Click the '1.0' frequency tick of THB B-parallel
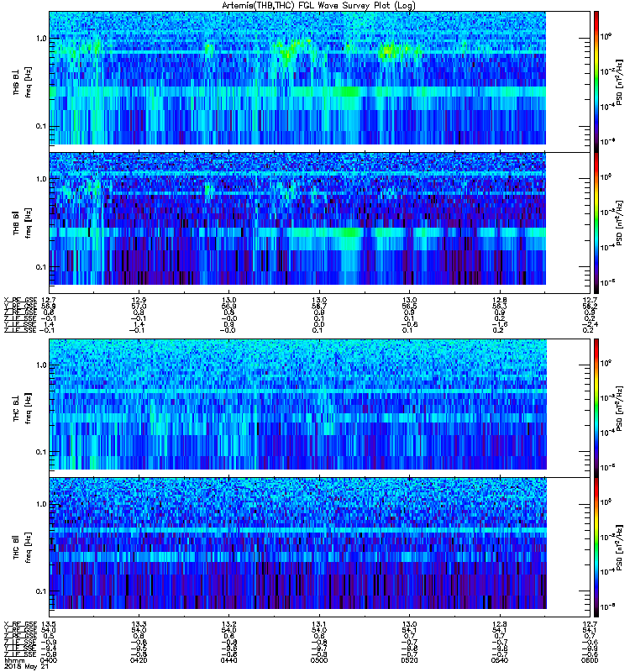 [41, 179]
